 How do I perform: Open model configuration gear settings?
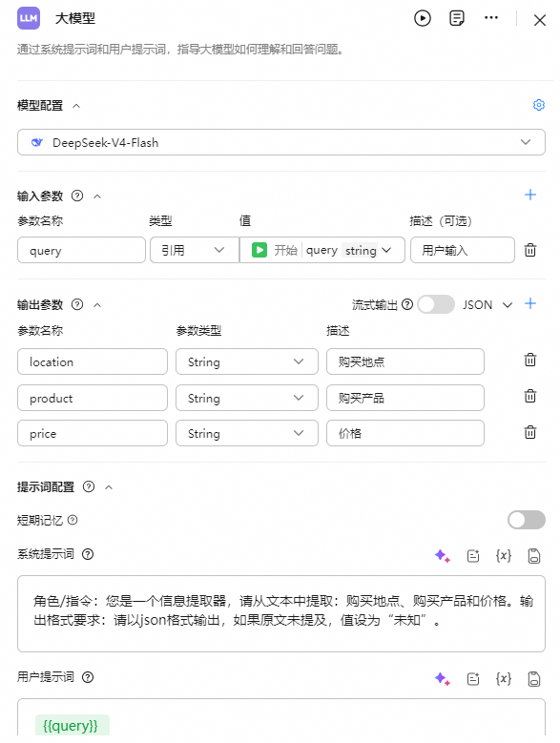tap(539, 105)
